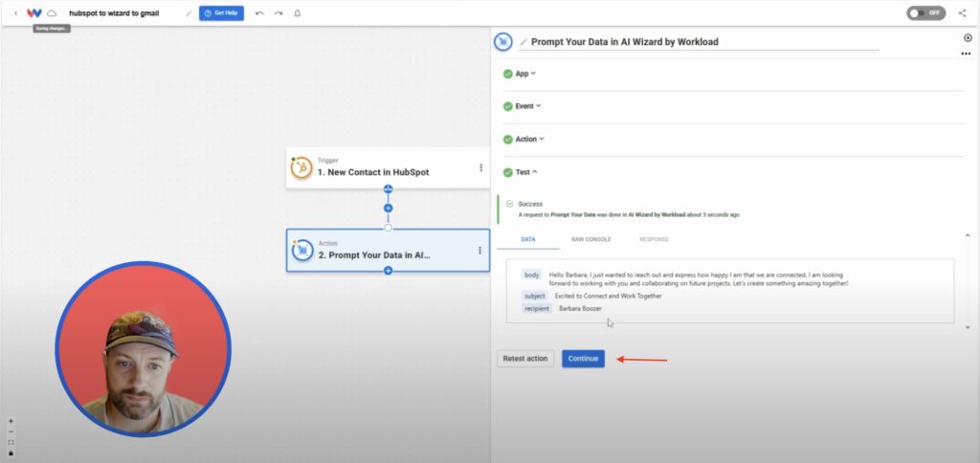Screen dimensions: 980x463
Task: Open the HubSpot trigger node's three-dot menu
Action: pyautogui.click(x=480, y=167)
